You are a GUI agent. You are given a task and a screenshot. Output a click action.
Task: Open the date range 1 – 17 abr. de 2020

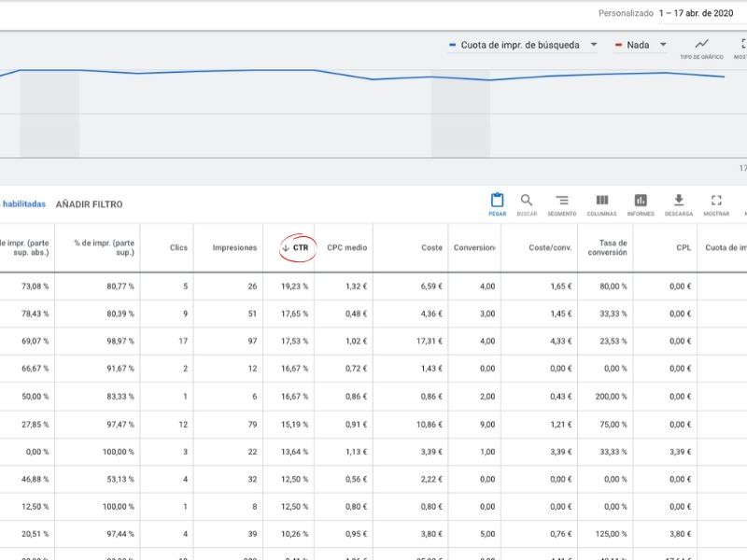[x=696, y=13]
